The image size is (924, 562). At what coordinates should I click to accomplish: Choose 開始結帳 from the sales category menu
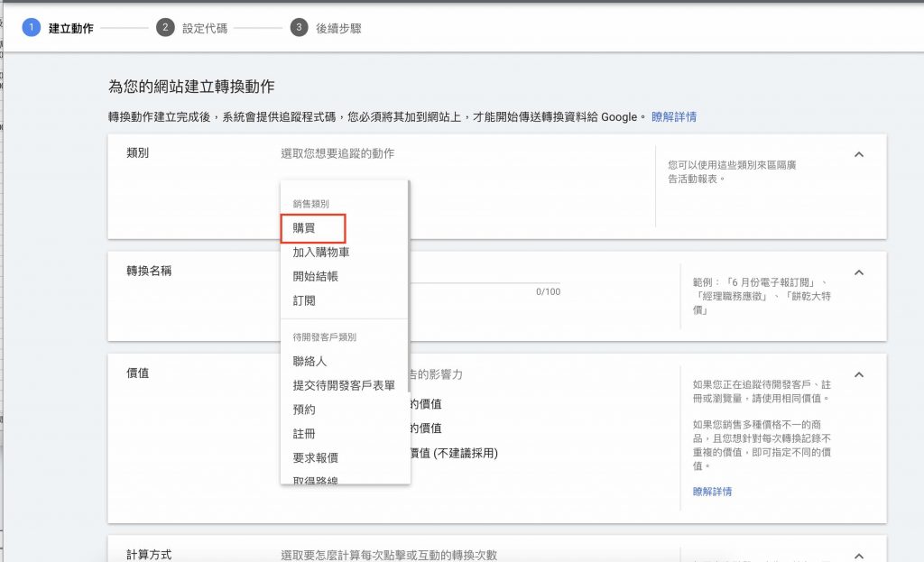coord(316,277)
